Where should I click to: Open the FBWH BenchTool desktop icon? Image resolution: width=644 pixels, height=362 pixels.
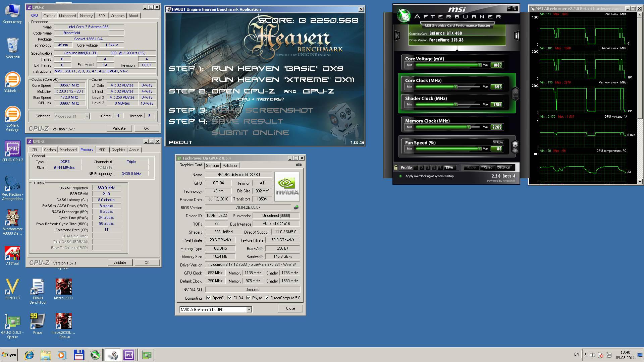pos(38,291)
